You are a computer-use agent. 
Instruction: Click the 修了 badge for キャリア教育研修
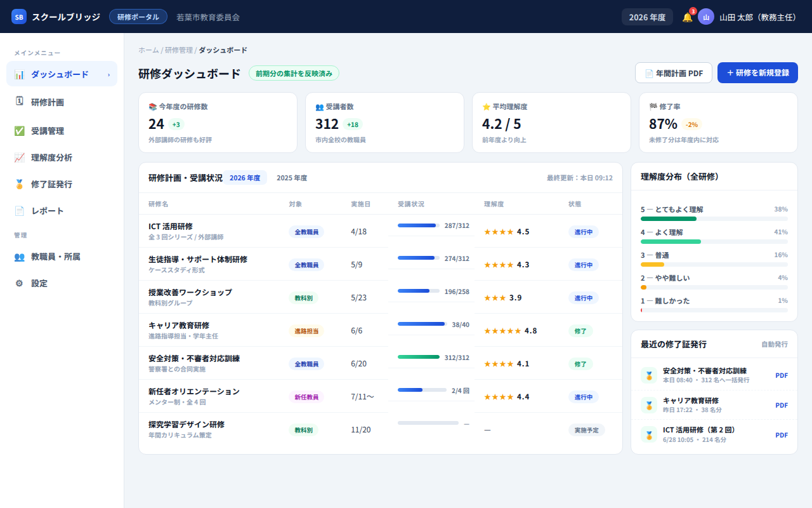[x=580, y=331]
